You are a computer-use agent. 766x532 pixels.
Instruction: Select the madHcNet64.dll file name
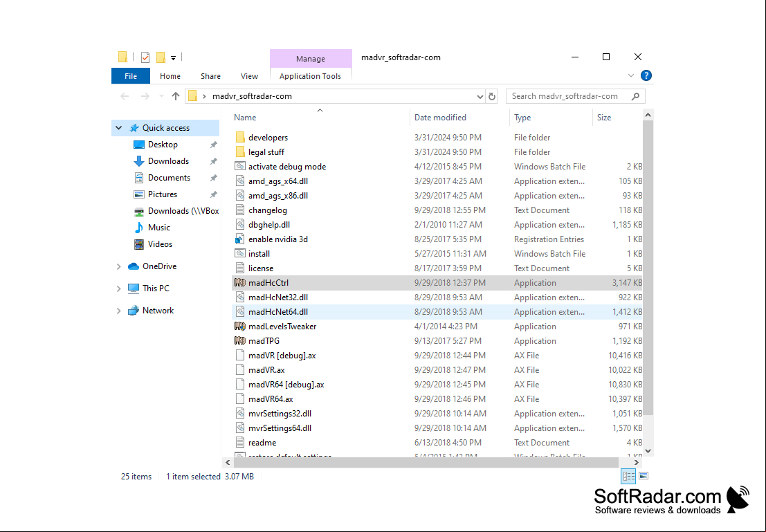click(x=278, y=312)
